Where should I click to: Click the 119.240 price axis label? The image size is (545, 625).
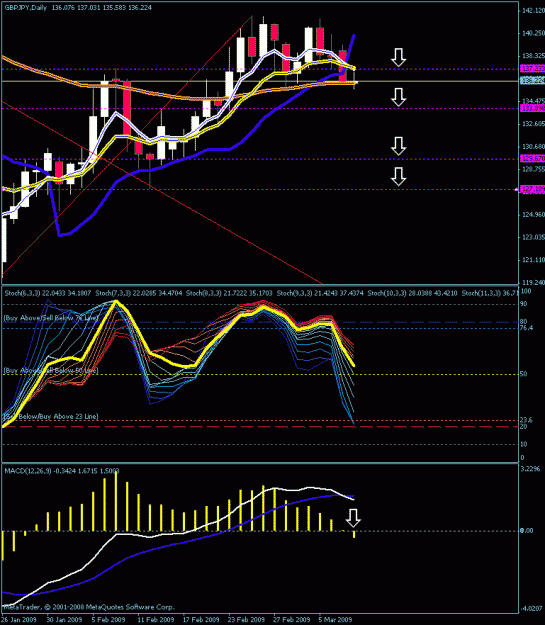click(533, 283)
